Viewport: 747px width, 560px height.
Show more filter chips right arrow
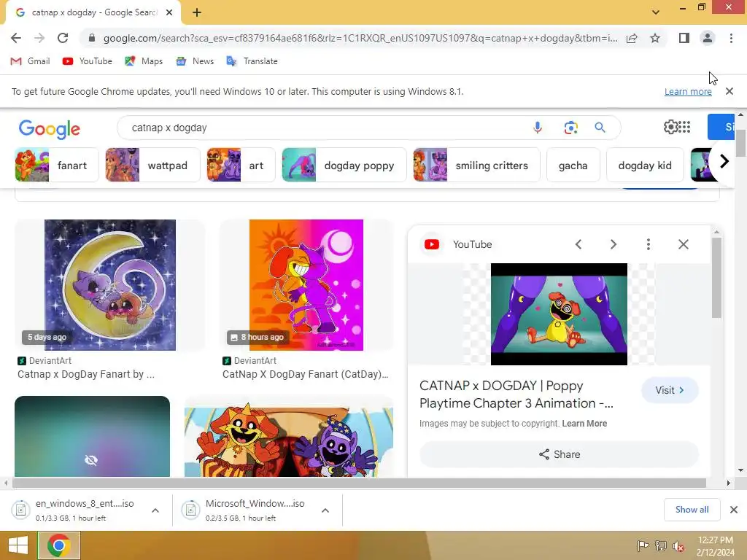coord(724,161)
